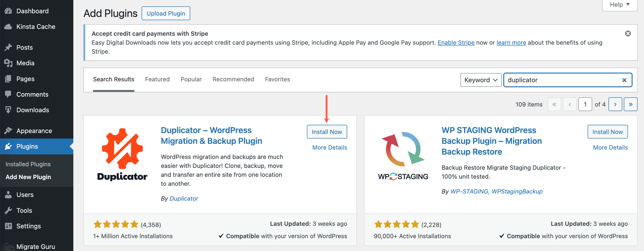Select the Comments icon in the sidebar
Screen dimensions: 644x251
9,94
